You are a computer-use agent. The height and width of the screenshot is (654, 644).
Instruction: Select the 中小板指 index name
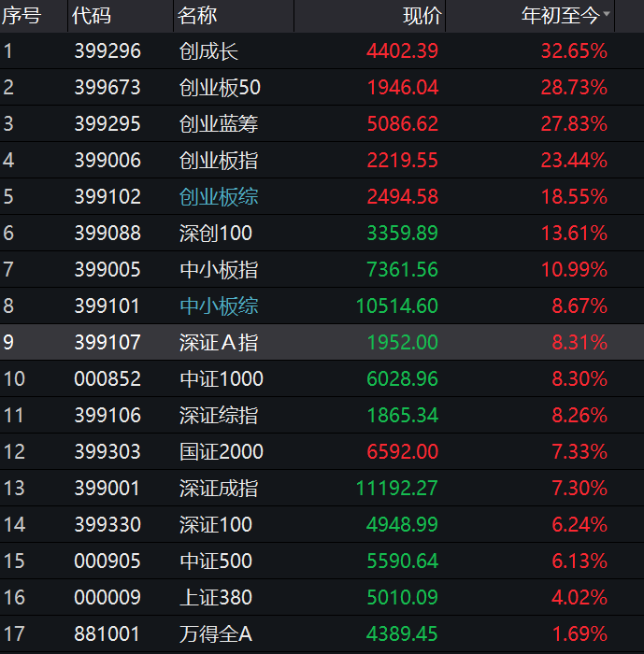coord(219,269)
